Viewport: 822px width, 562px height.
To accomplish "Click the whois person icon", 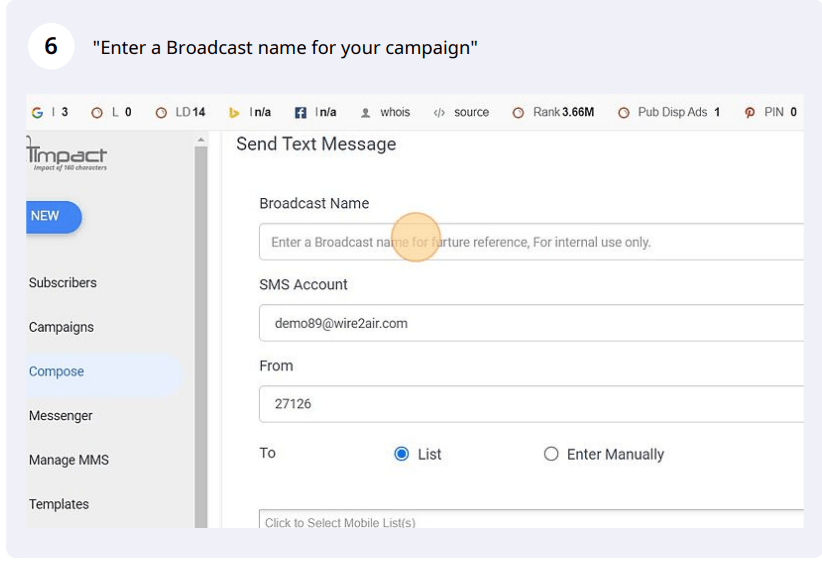I will [x=365, y=113].
